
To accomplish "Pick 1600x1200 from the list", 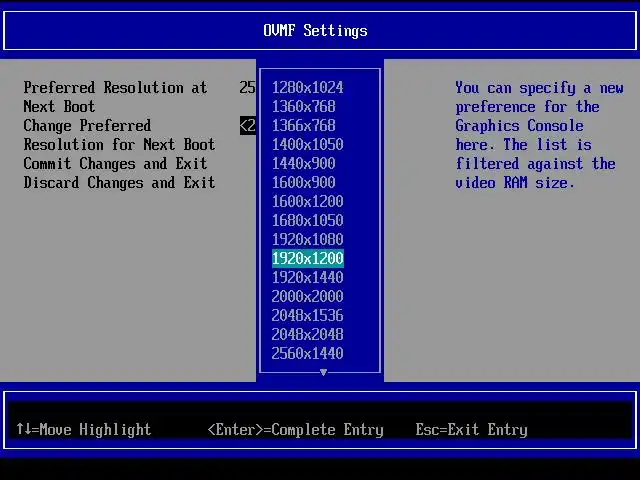I will (308, 201).
